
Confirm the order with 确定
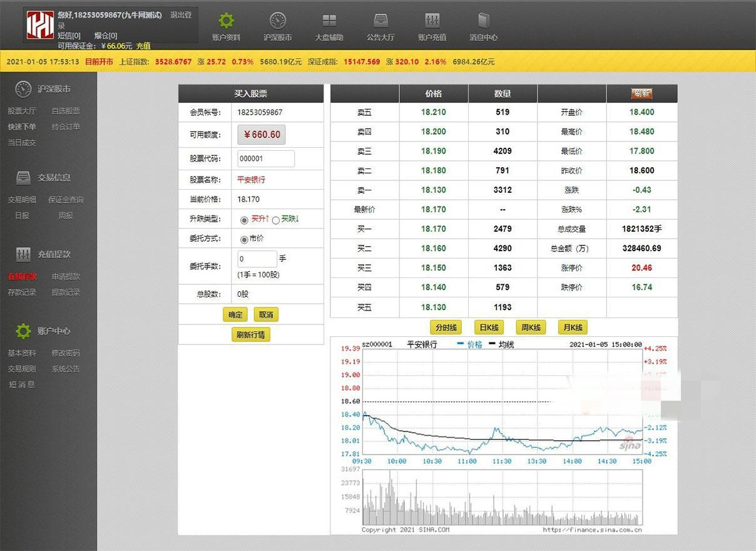coord(235,314)
